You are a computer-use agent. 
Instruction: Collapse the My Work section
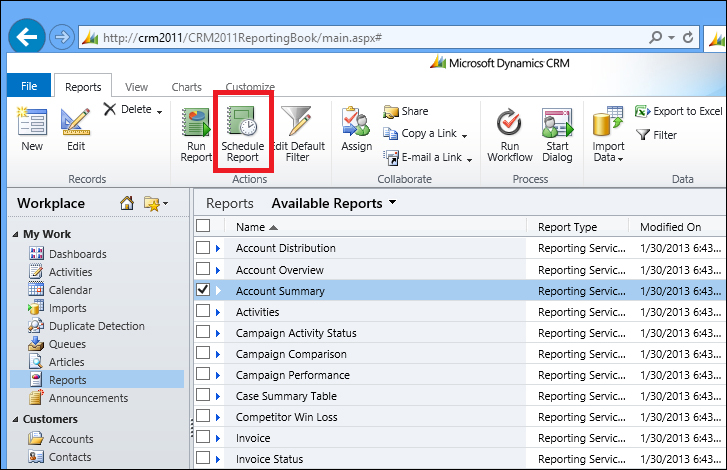16,235
